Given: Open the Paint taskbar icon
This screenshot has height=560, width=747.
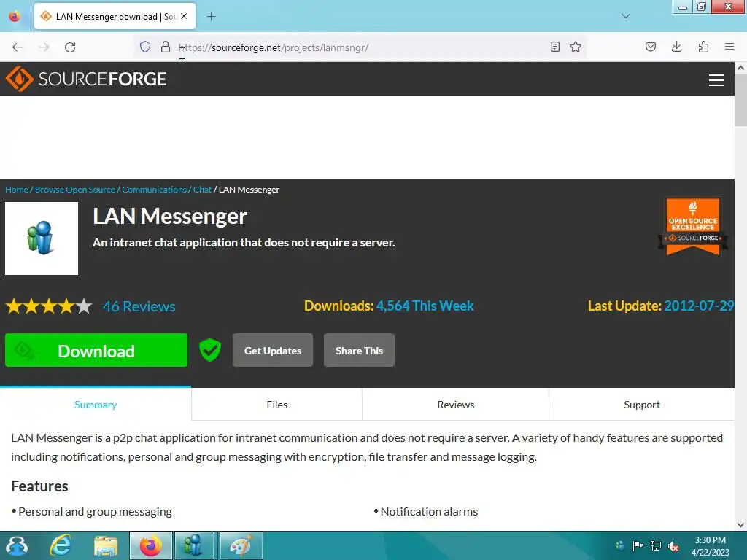Looking at the screenshot, I should (241, 545).
